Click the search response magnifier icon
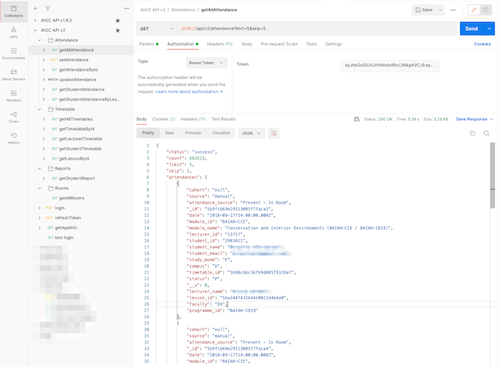The width and height of the screenshot is (500, 367). (486, 133)
